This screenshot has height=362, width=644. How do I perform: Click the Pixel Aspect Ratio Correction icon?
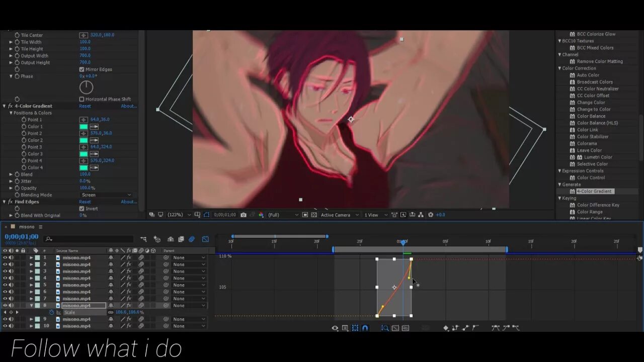tap(395, 215)
